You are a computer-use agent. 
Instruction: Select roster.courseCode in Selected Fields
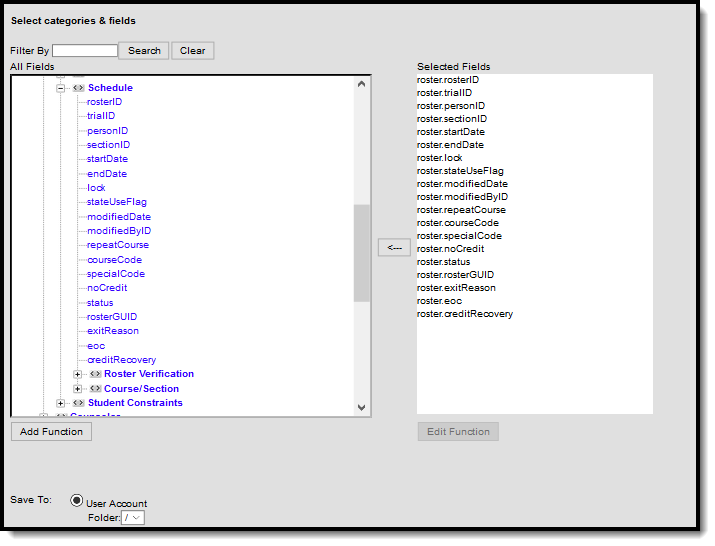(458, 223)
